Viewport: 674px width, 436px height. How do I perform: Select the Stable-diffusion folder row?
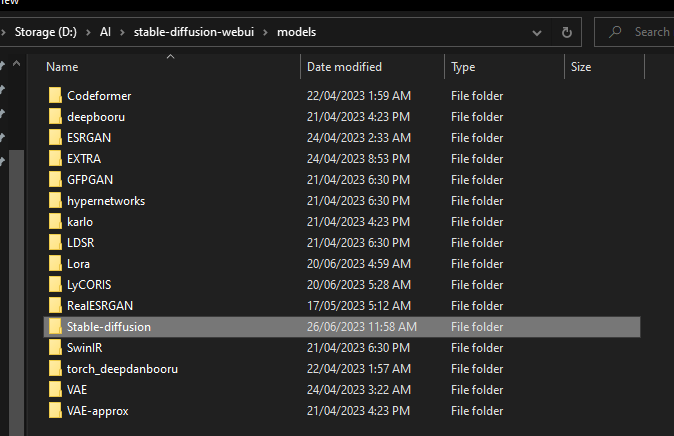click(109, 327)
